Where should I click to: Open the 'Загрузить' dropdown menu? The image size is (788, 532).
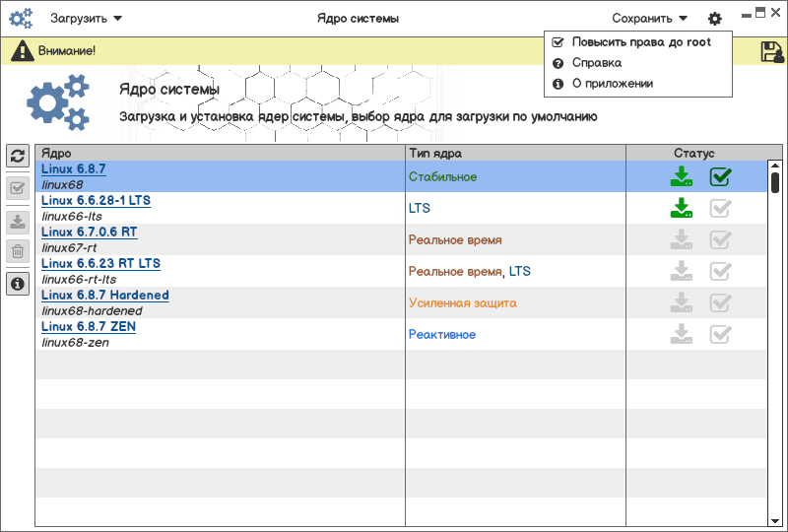(x=87, y=18)
